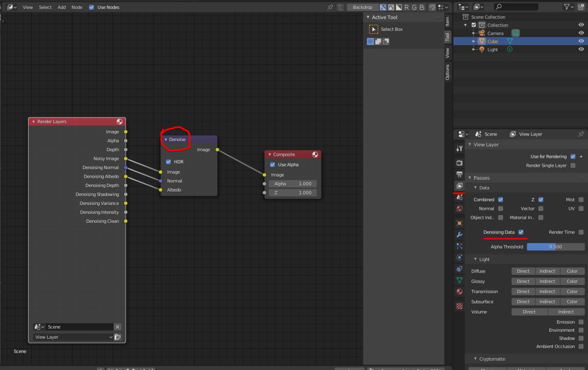The image size is (588, 370).
Task: Open the Material properties tab
Action: pos(459,292)
